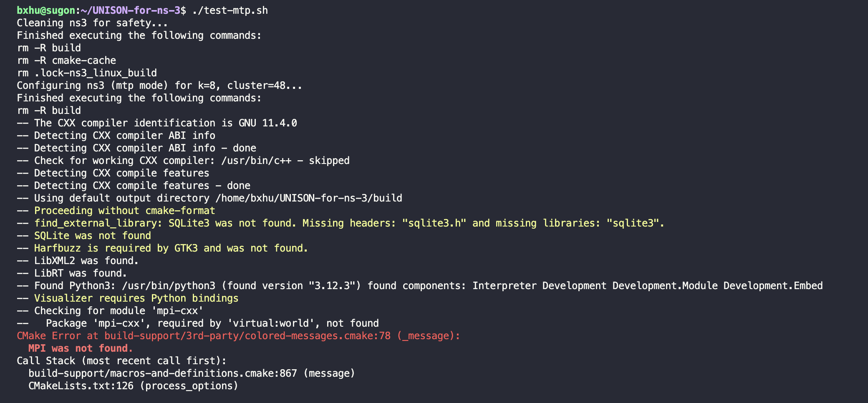
Task: Click the 'rm -R cmake-cache' line
Action: tap(66, 60)
